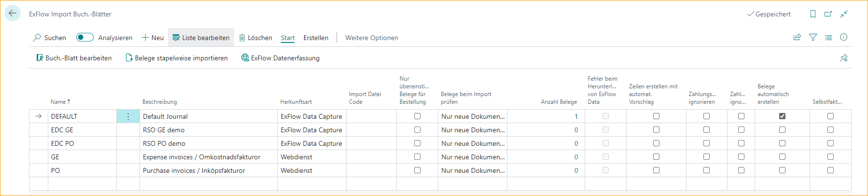Image resolution: width=868 pixels, height=196 pixels.
Task: Select the EDC GE name cell
Action: click(82, 130)
